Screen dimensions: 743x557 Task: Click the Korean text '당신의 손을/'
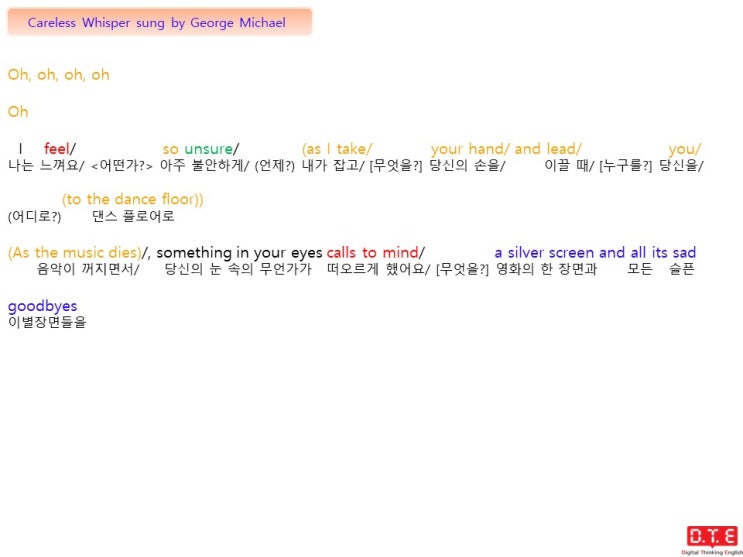[467, 166]
